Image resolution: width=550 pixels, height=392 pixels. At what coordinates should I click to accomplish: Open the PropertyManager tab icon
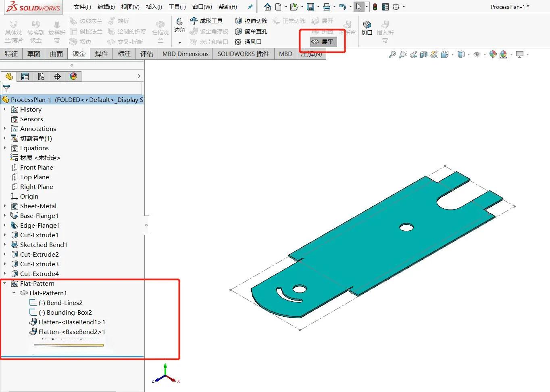tap(25, 77)
